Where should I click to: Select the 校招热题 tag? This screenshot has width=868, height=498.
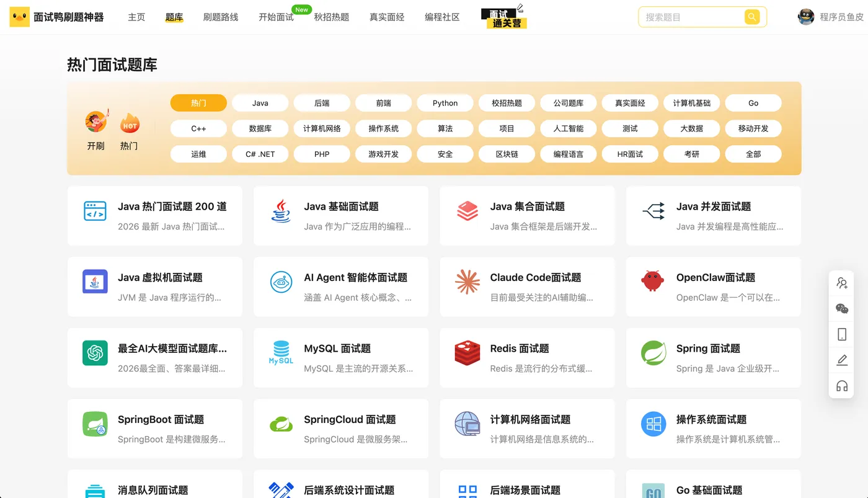pyautogui.click(x=507, y=103)
